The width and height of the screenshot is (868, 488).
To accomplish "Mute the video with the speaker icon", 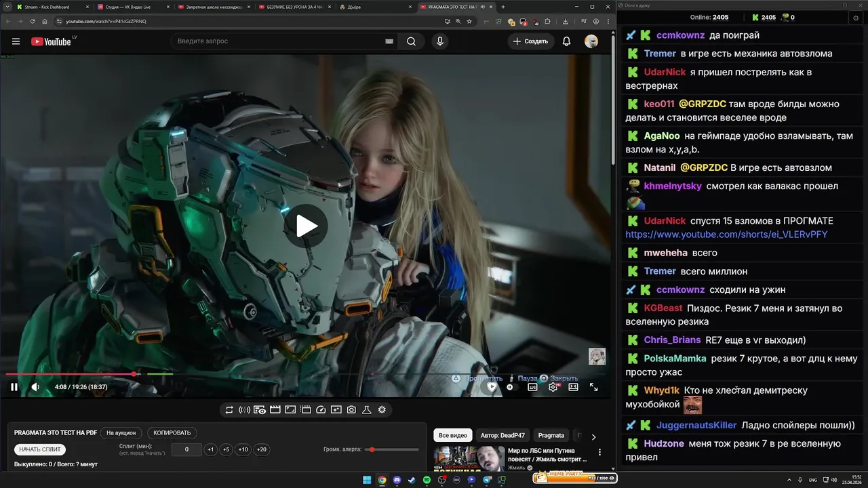I will tap(35, 387).
